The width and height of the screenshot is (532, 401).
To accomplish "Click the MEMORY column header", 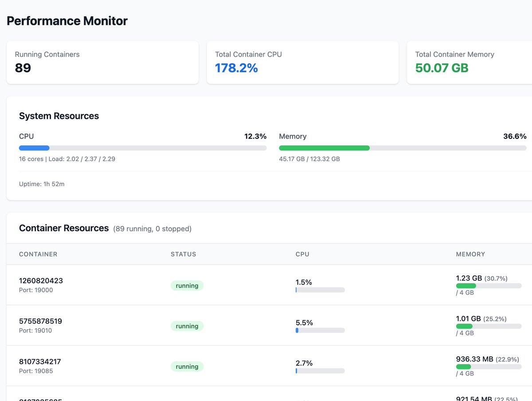I will click(470, 254).
